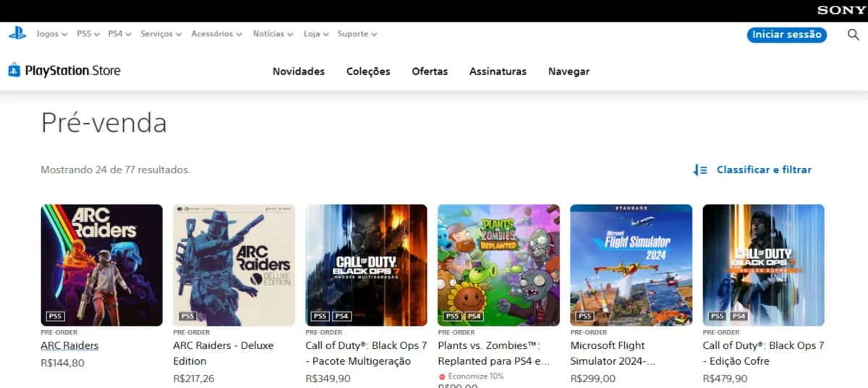868x388 pixels.
Task: Open the Ofertas tab
Action: pos(430,72)
